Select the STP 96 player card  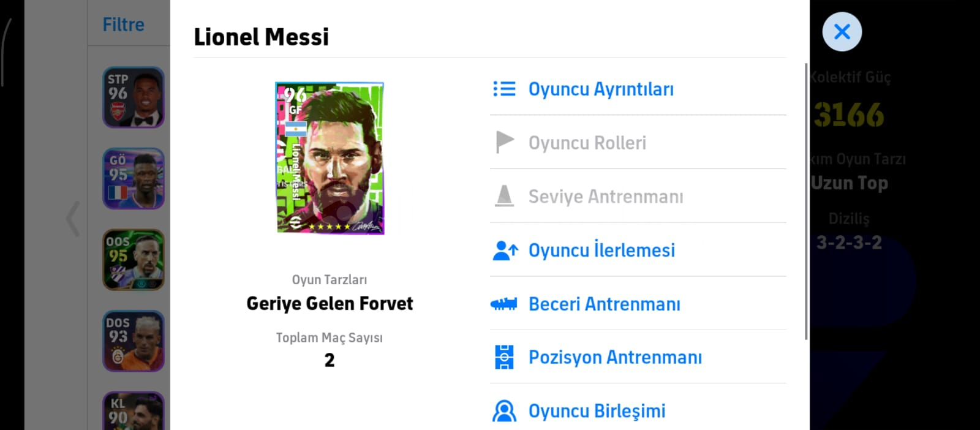[134, 97]
